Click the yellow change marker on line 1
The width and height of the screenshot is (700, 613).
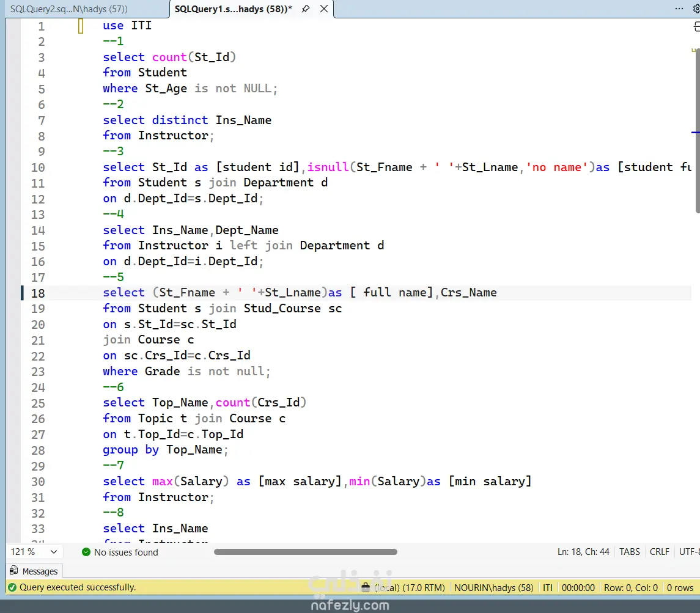[x=80, y=26]
